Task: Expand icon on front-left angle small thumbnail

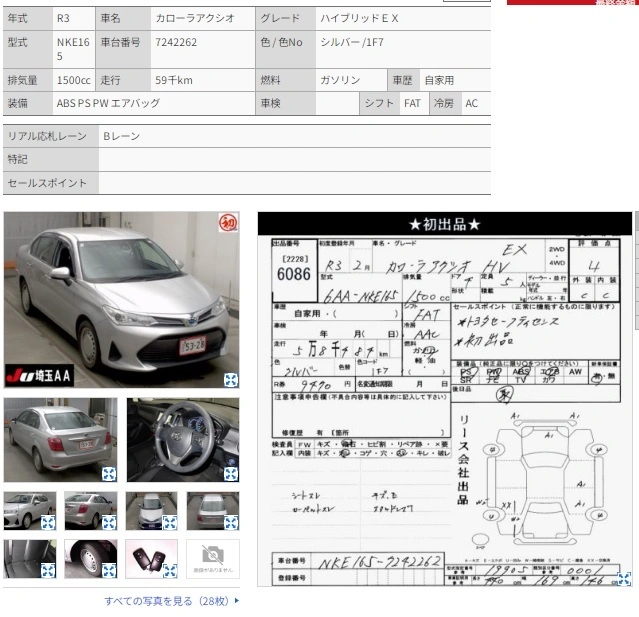Action: (x=48, y=522)
